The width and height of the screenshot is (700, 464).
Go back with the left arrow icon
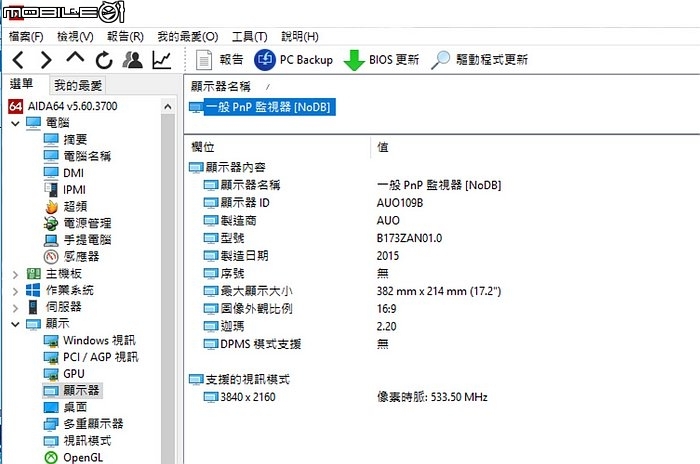pos(18,59)
